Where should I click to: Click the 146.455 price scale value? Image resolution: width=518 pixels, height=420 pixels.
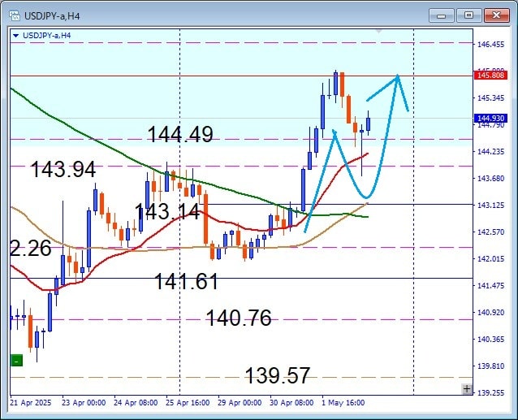[x=491, y=45]
